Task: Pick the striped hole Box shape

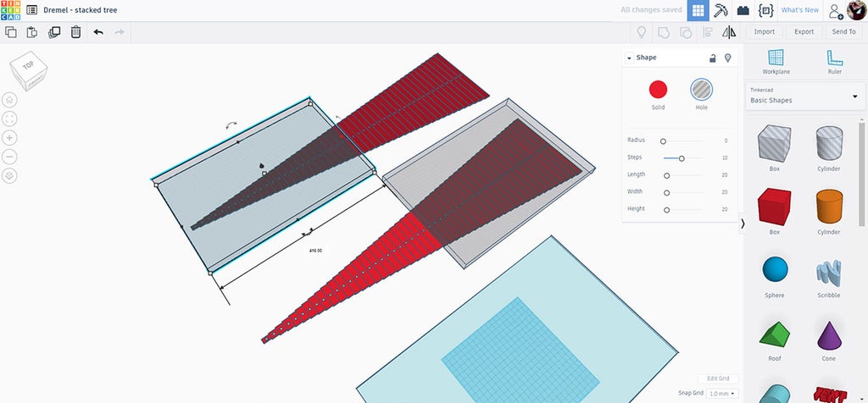Action: tap(775, 143)
